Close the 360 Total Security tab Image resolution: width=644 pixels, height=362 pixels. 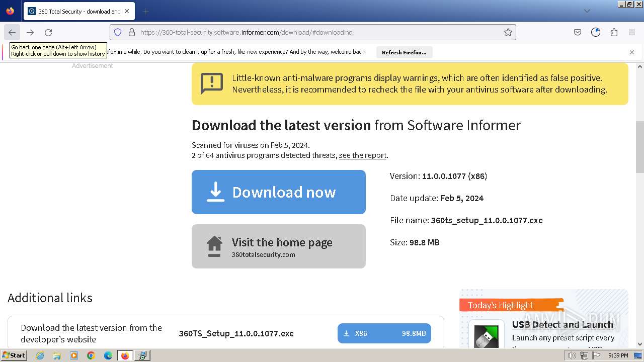point(127,11)
